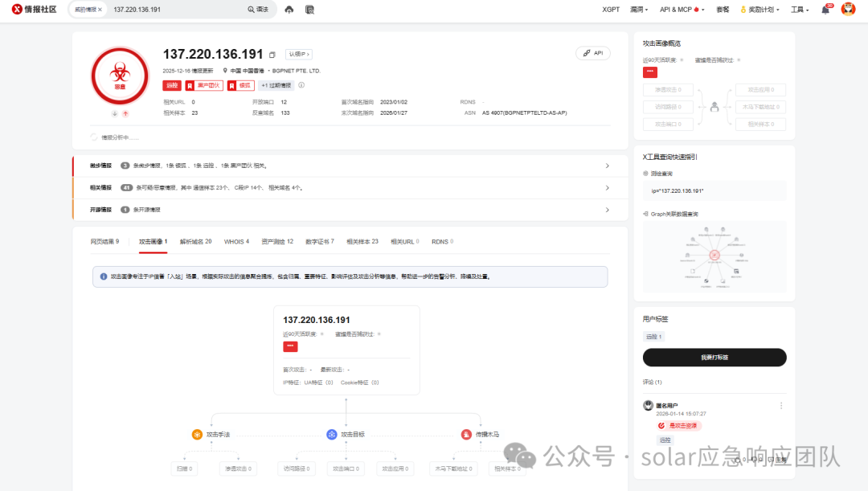Select the 攻击画像 1 tab

[153, 241]
